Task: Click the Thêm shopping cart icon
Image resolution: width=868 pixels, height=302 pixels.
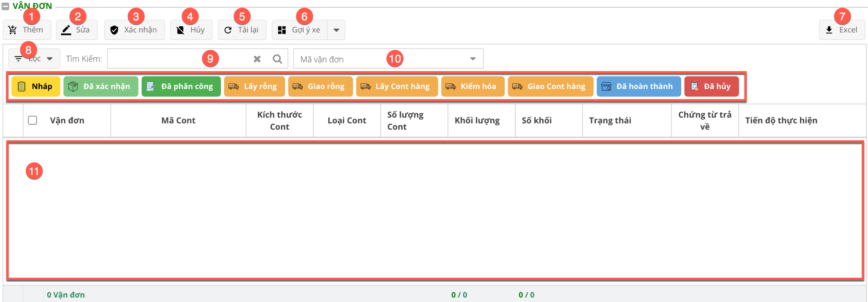Action: coord(13,30)
